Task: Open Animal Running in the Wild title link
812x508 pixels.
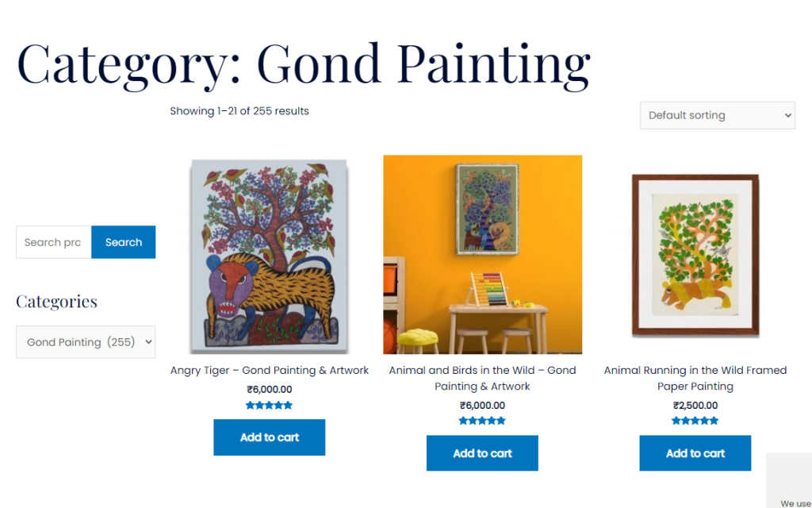Action: [695, 378]
